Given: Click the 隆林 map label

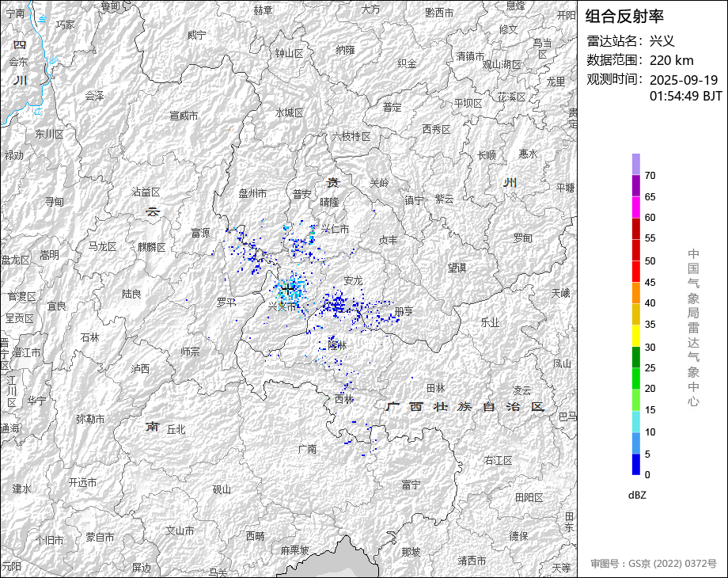Looking at the screenshot, I should click(338, 345).
